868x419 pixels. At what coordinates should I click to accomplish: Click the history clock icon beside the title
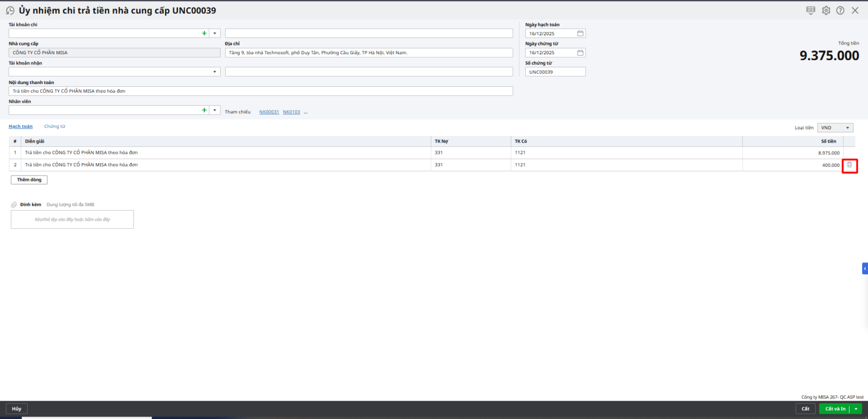point(10,11)
